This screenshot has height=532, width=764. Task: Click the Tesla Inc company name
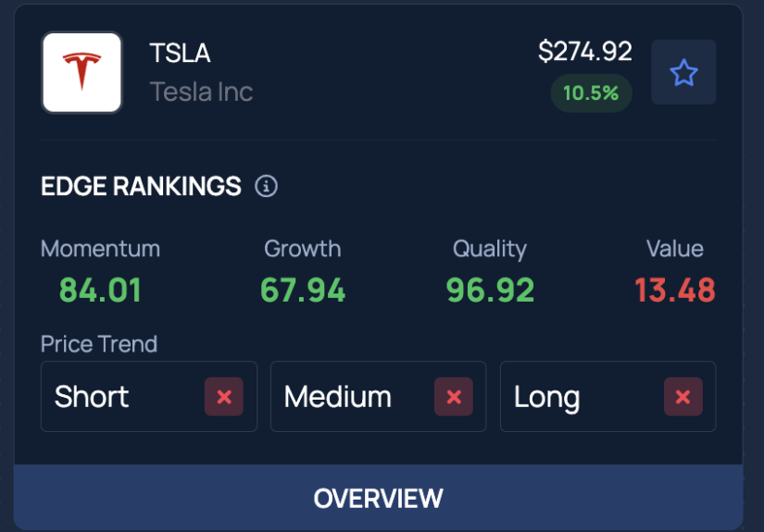pyautogui.click(x=201, y=92)
